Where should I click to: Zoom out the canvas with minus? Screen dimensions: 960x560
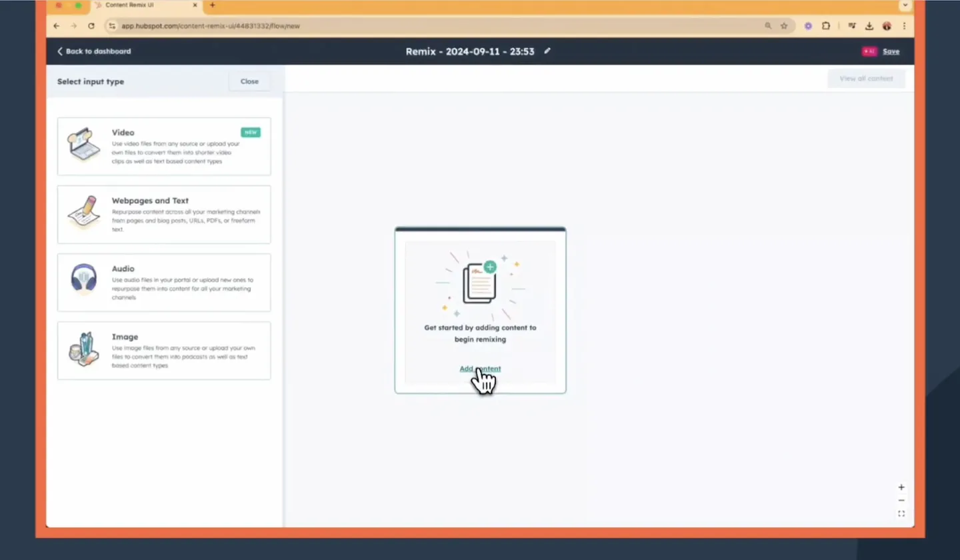[901, 501]
